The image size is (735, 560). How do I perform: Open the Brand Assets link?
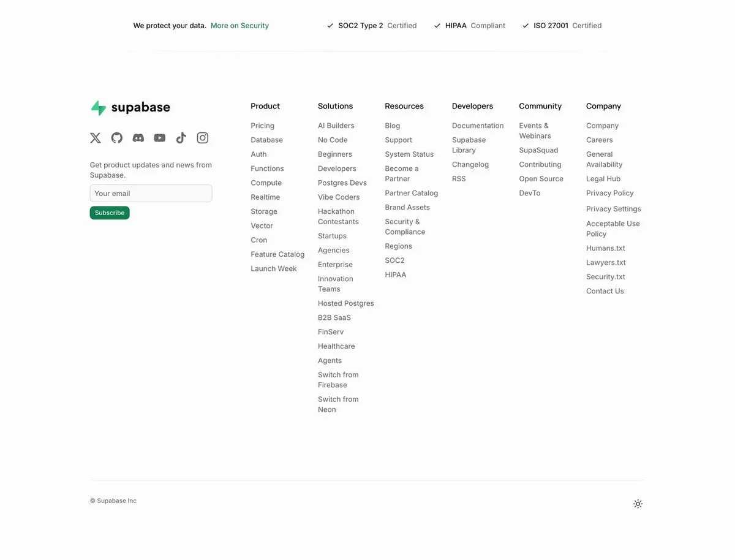(407, 207)
